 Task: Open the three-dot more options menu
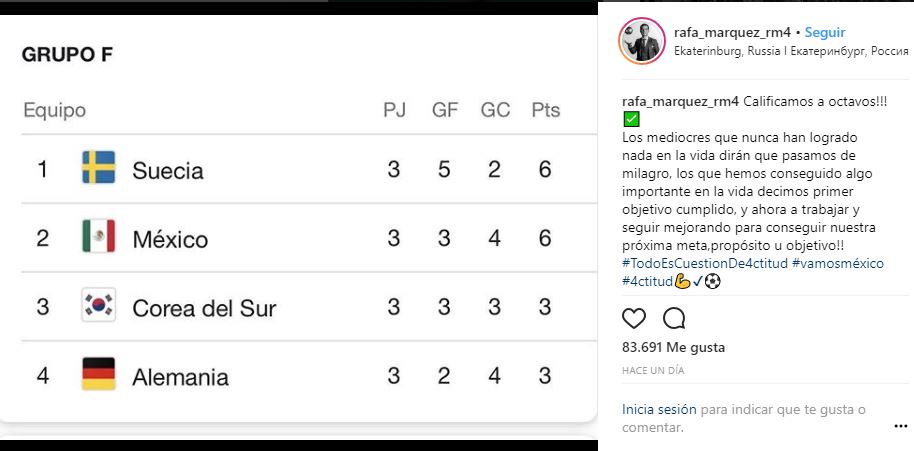click(x=900, y=425)
